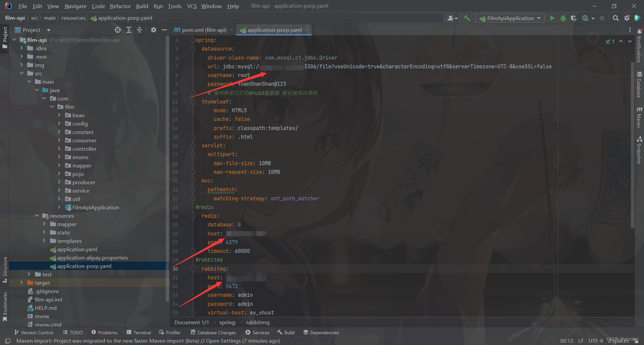644x345 pixels.
Task: Expand the templates folder
Action: (44, 240)
